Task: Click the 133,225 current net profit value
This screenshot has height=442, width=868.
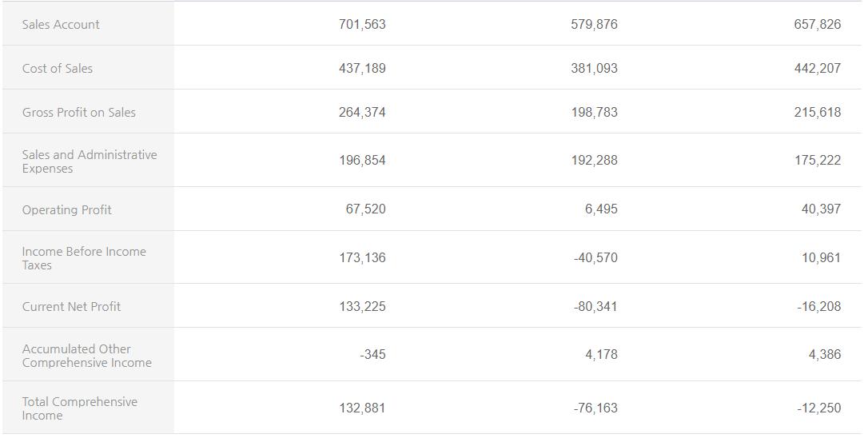Action: (362, 306)
